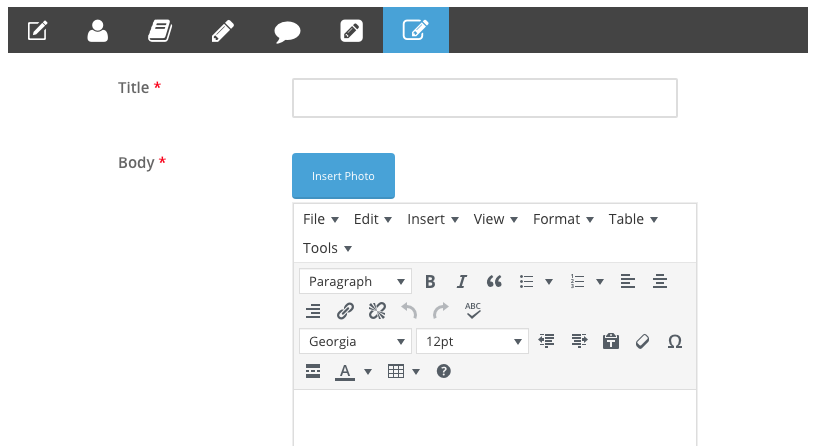Click the user profile icon in top bar

tap(97, 31)
